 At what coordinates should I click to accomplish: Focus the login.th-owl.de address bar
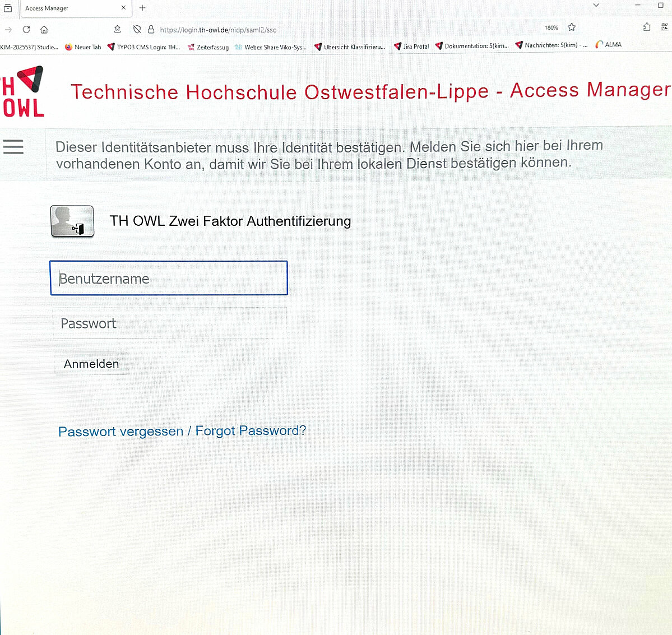coord(218,30)
